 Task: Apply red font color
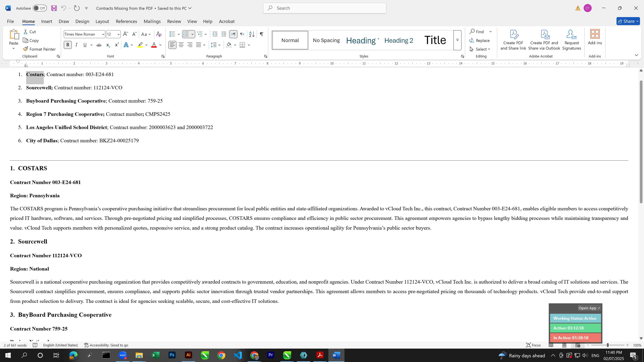tap(154, 45)
